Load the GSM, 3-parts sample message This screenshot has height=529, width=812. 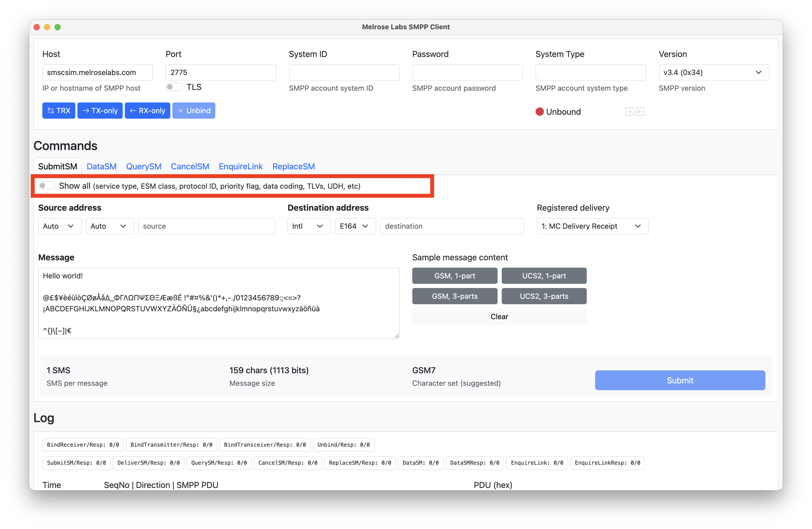click(454, 296)
